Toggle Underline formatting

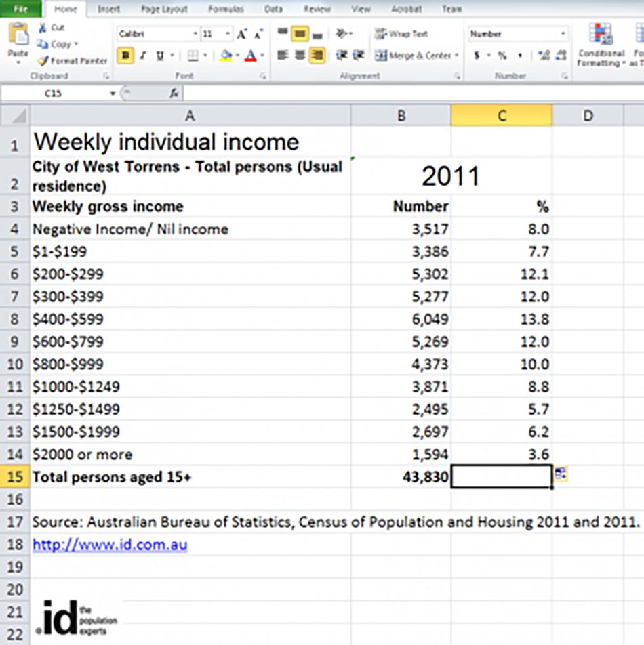160,55
